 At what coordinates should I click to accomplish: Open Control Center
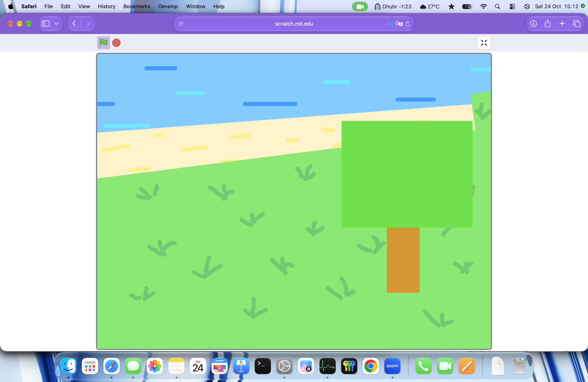coord(512,7)
